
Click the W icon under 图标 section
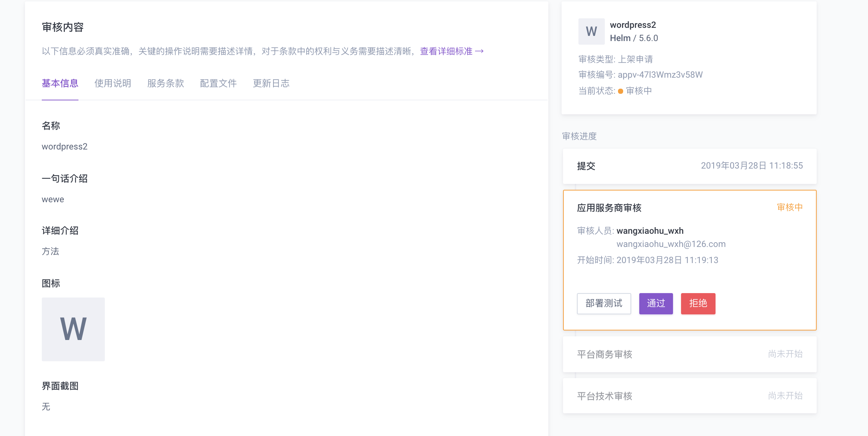tap(73, 329)
